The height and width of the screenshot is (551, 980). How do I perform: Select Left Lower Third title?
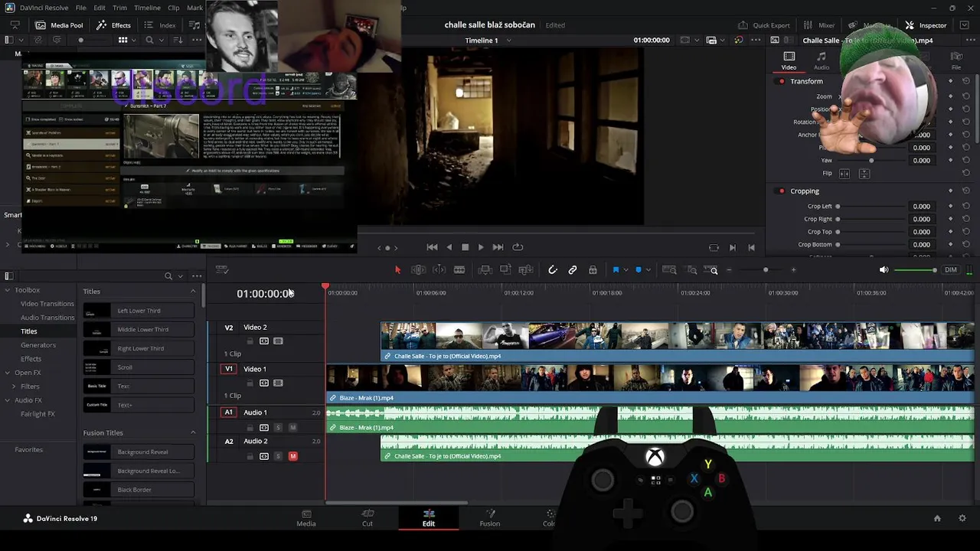coord(139,311)
